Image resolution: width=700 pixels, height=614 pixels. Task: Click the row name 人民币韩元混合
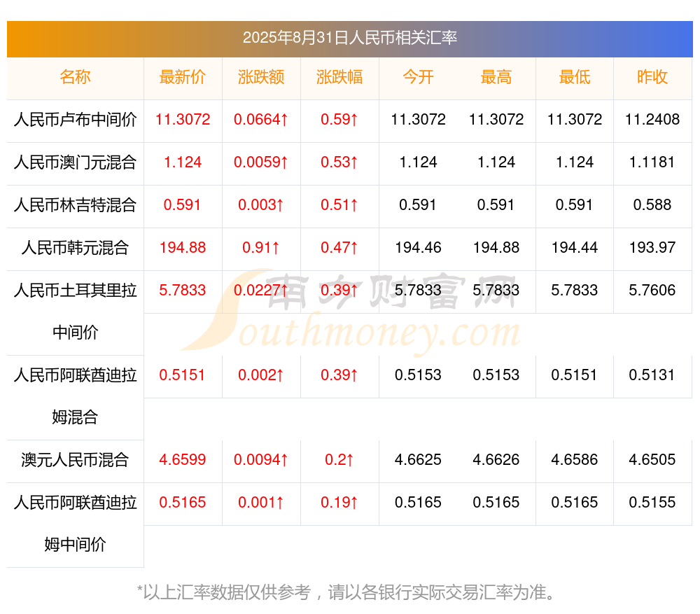pos(75,247)
